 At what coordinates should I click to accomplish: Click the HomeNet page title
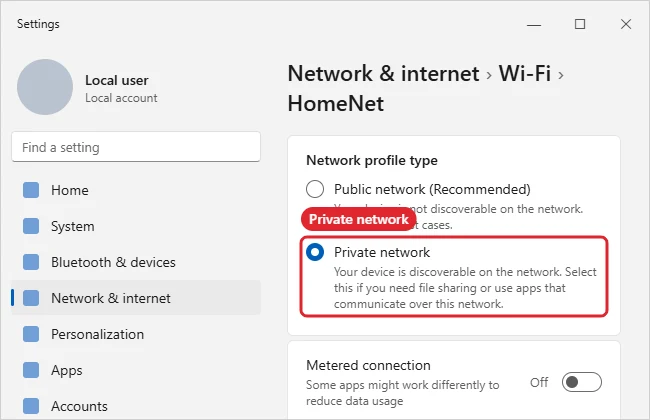pyautogui.click(x=336, y=103)
